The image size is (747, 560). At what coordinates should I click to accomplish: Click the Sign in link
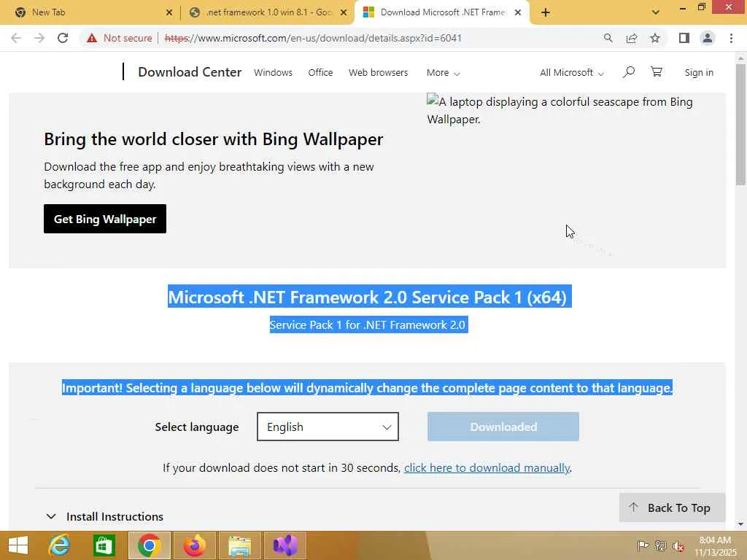coord(699,72)
